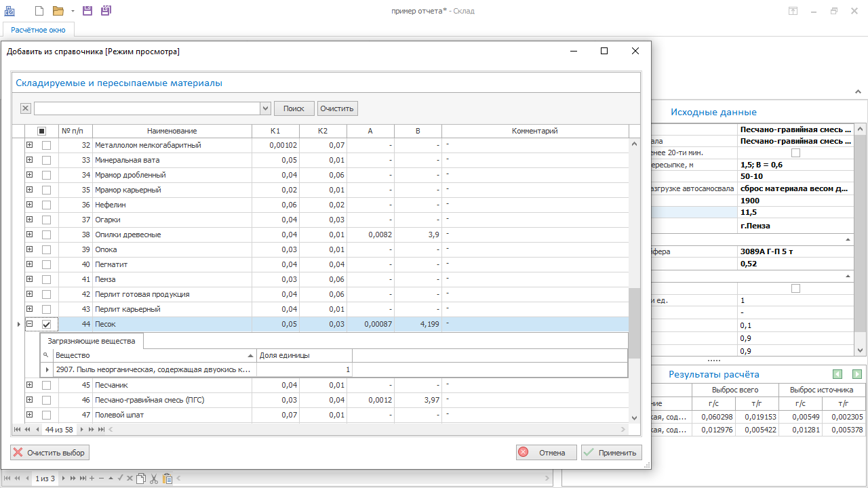This screenshot has width=868, height=488.
Task: Check the box for row 47 Полевой шпат
Action: click(46, 415)
